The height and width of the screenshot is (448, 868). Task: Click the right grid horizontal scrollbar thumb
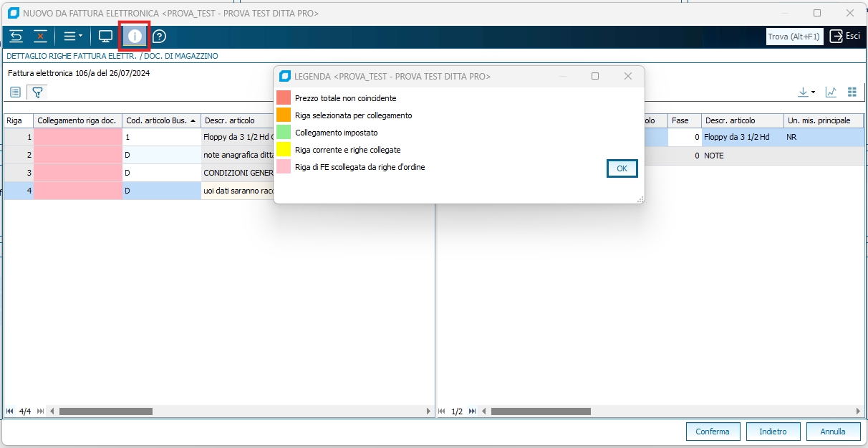click(541, 411)
